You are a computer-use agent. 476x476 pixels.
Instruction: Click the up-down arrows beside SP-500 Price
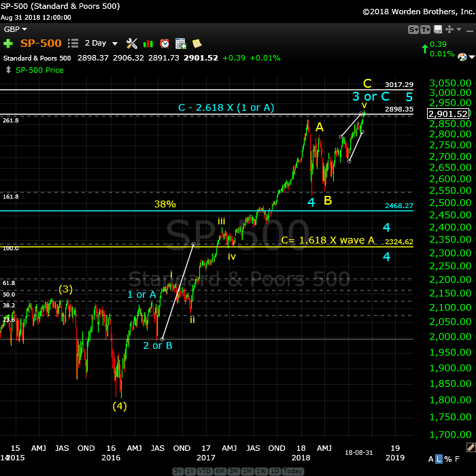point(8,70)
